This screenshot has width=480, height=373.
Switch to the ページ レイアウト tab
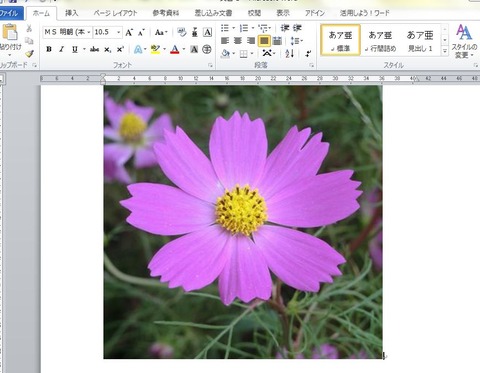(x=115, y=13)
